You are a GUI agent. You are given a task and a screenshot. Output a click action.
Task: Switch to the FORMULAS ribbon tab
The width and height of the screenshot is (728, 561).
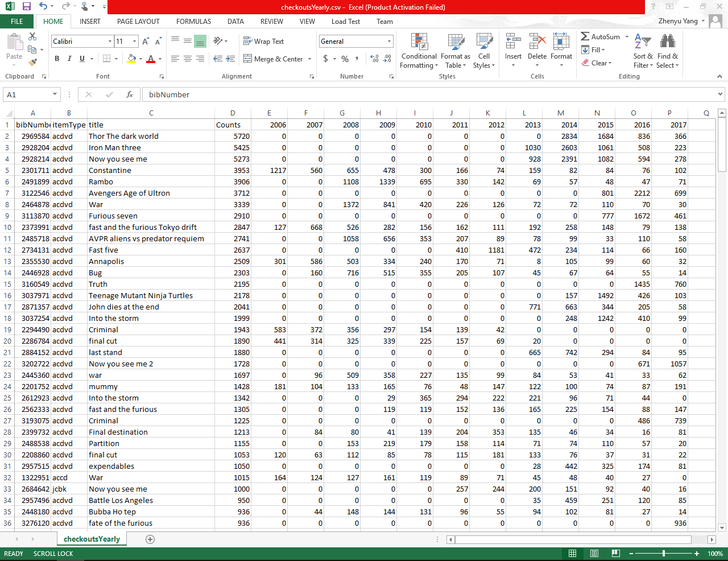[193, 22]
